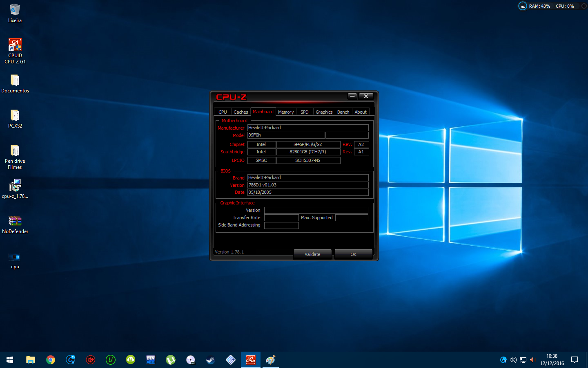Click the BIOS Version field 786D1 v01.03

[308, 185]
